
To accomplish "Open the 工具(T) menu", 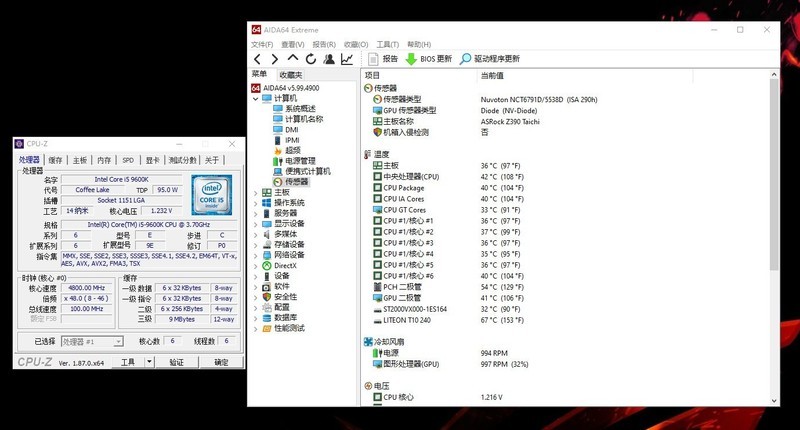I will pos(387,44).
